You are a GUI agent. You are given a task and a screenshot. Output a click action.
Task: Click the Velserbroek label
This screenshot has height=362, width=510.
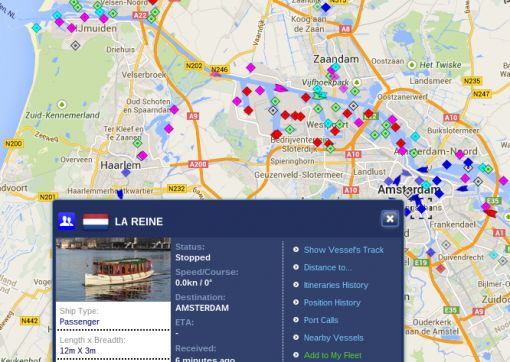(144, 75)
